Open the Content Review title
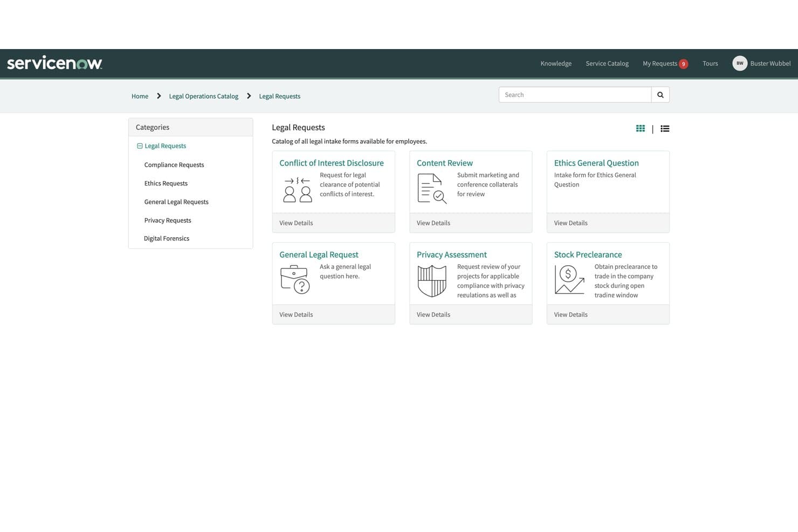 445,163
